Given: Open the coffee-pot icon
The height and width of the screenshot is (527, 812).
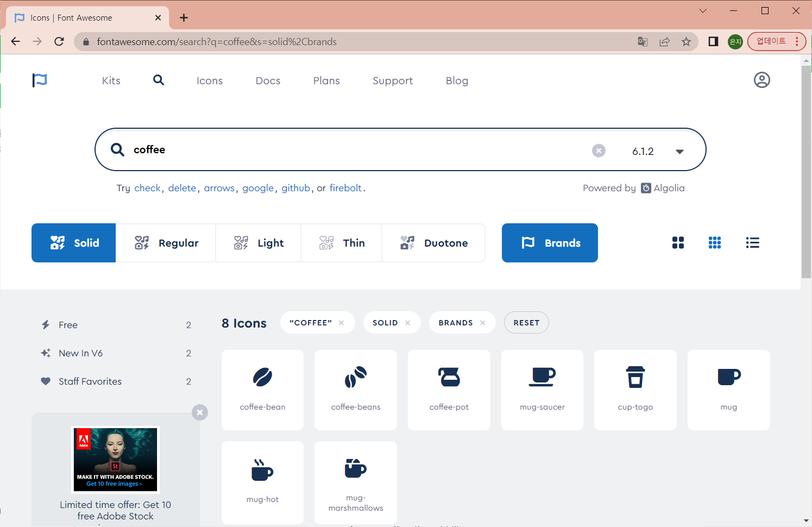Looking at the screenshot, I should point(449,390).
